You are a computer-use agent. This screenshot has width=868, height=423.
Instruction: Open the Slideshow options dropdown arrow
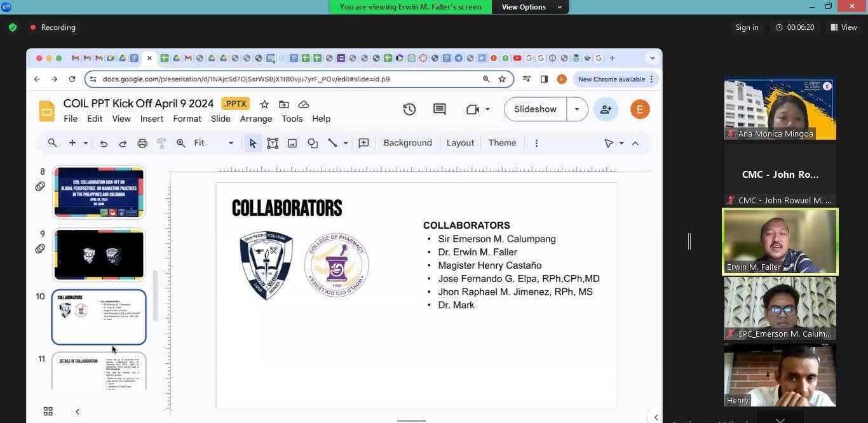[x=577, y=109]
